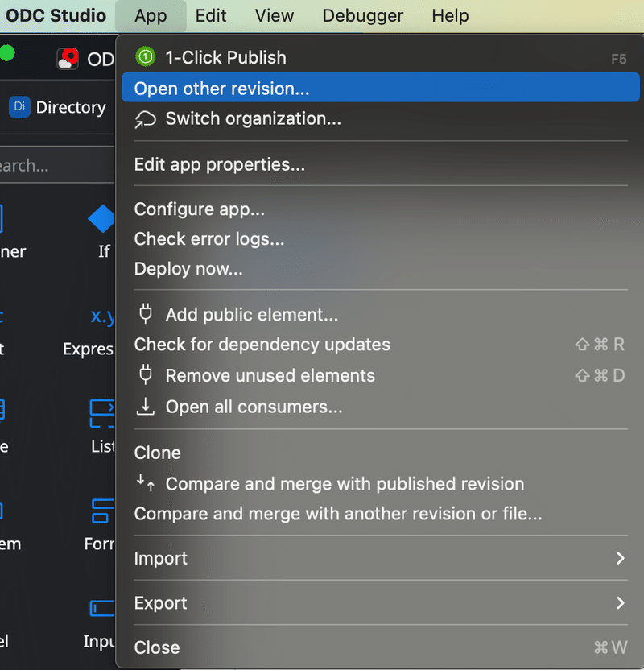Screen dimensions: 644x670
Task: Click the green 1-Click Publish icon
Action: click(145, 56)
